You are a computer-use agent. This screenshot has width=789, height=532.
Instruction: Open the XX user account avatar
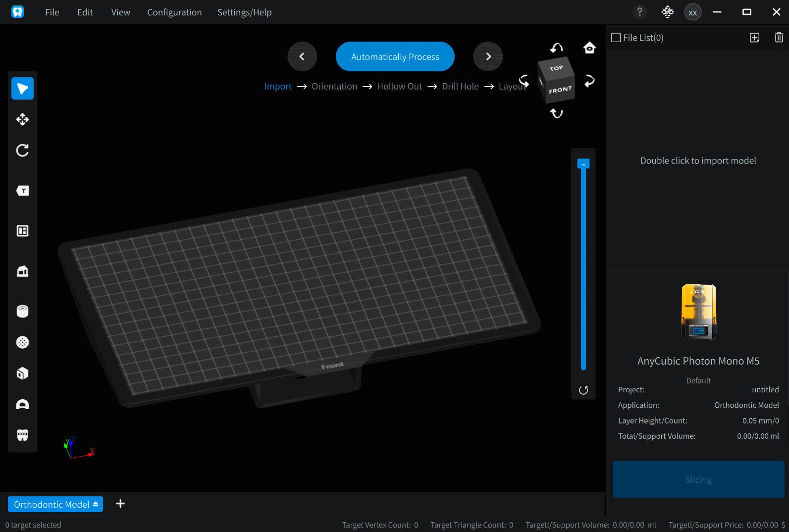pyautogui.click(x=693, y=12)
